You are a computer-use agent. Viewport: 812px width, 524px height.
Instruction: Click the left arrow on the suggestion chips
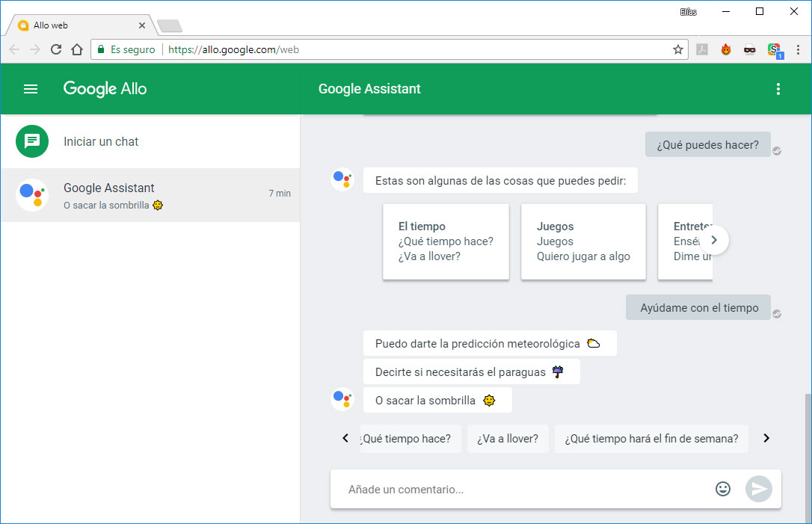pyautogui.click(x=345, y=438)
